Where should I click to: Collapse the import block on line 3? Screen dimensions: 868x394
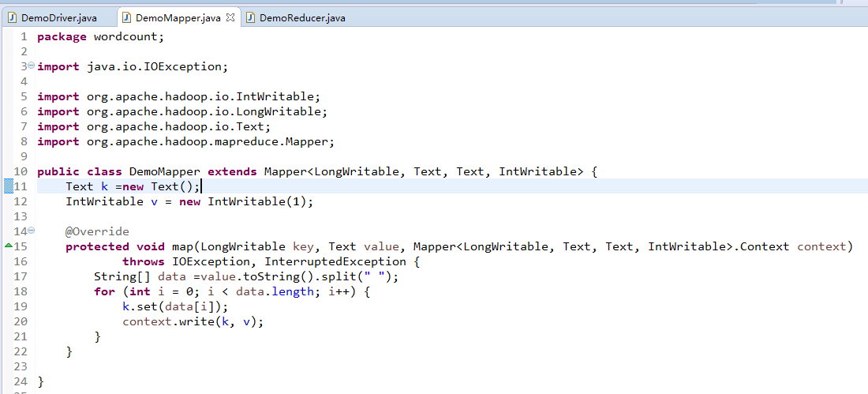tap(31, 66)
